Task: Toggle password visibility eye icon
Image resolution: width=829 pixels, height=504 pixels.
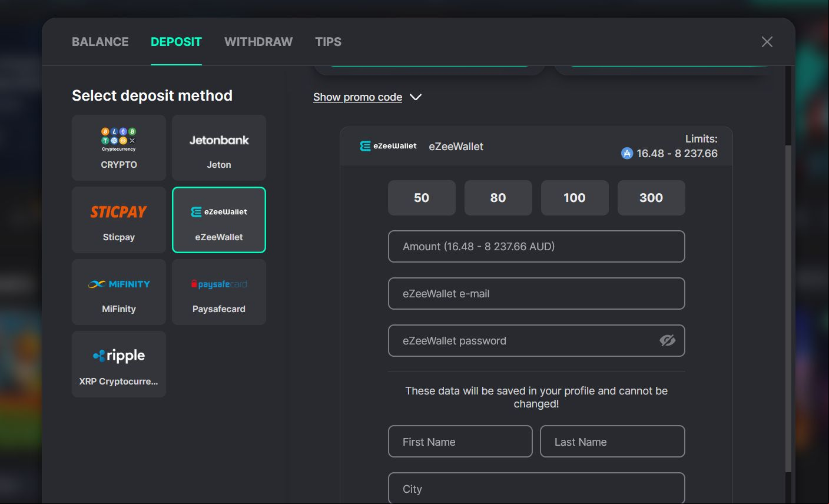Action: (667, 340)
